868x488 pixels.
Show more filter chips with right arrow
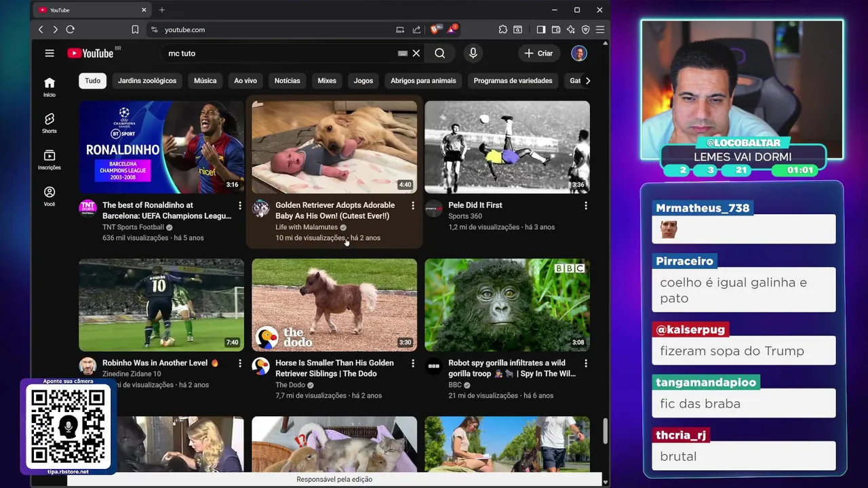coord(588,81)
